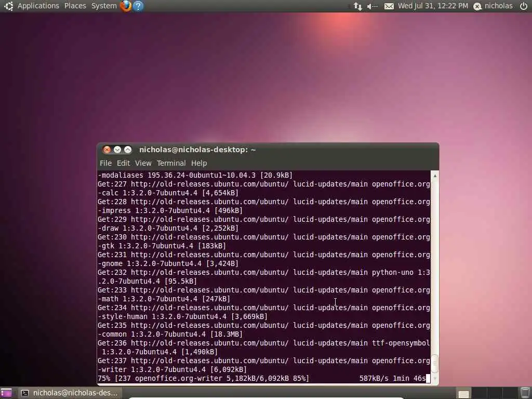Viewport: 532px width, 399px height.
Task: Click the text '-gnome 1:3.2.0-7ubuntu4.4 [3,424B]'
Action: [168, 263]
